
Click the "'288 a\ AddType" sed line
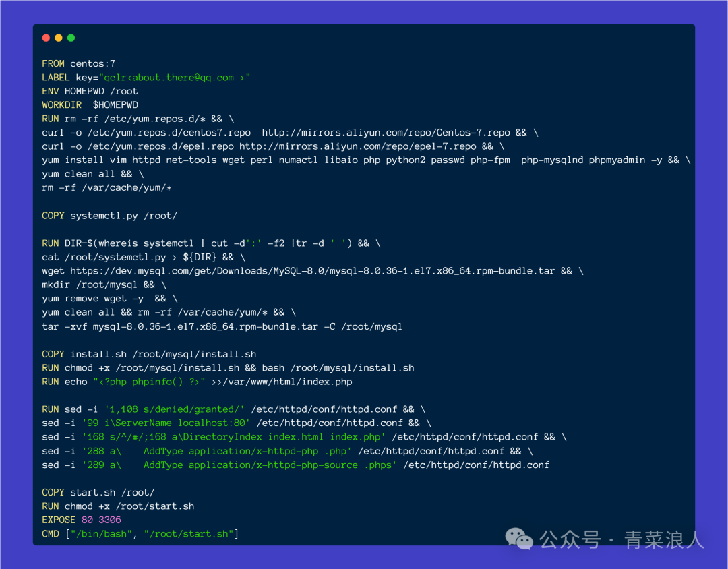point(287,452)
